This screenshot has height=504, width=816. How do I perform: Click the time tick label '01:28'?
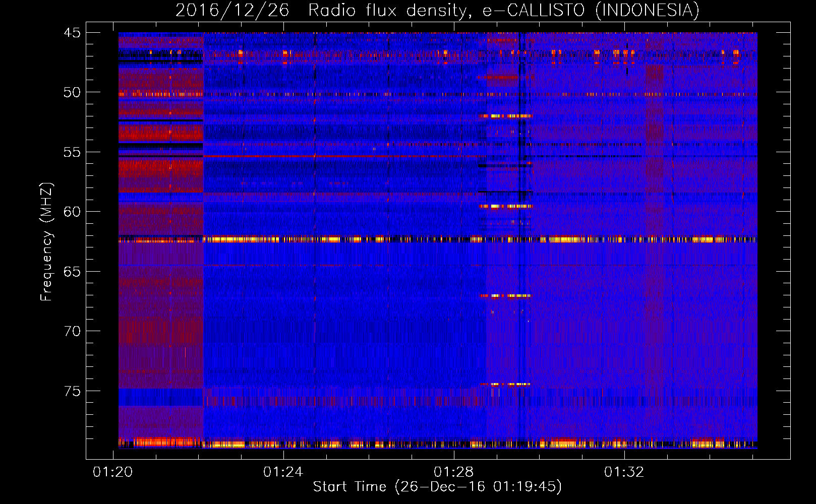[454, 472]
